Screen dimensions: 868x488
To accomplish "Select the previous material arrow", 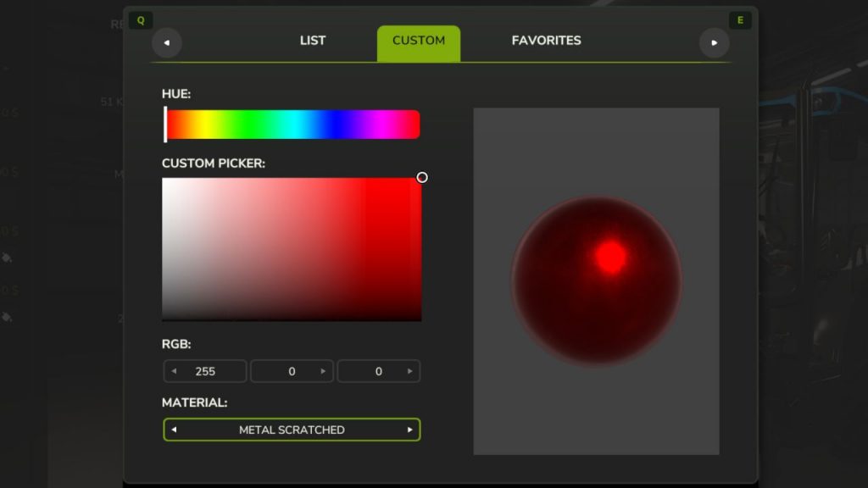I will [x=175, y=430].
